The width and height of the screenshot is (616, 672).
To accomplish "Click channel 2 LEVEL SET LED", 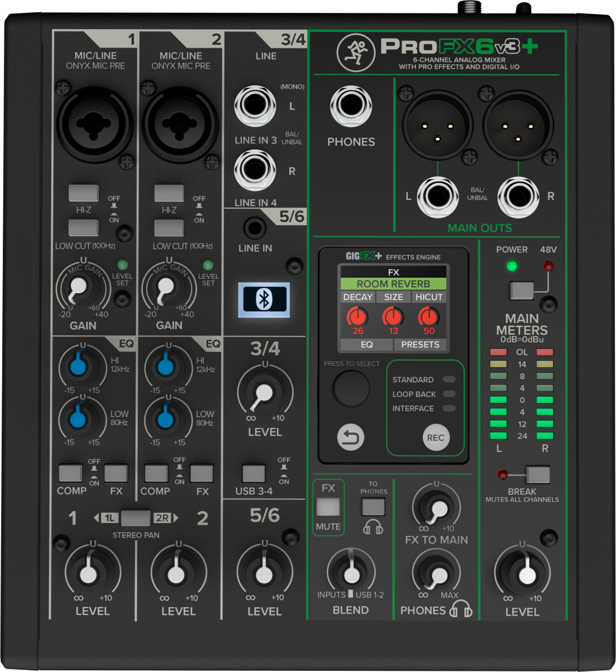I will click(x=208, y=265).
